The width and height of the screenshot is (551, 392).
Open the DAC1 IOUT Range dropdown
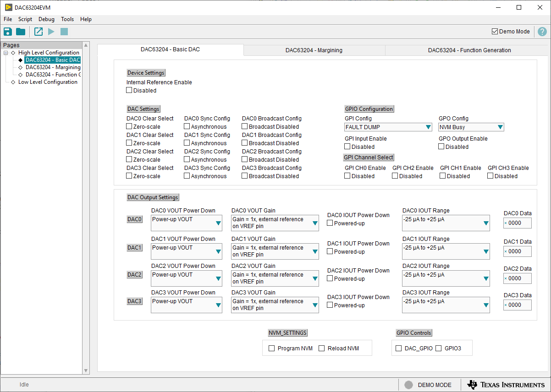click(x=446, y=251)
